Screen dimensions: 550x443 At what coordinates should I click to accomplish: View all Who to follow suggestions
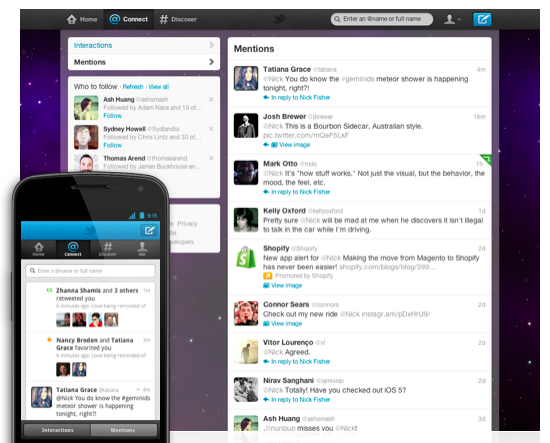[159, 87]
